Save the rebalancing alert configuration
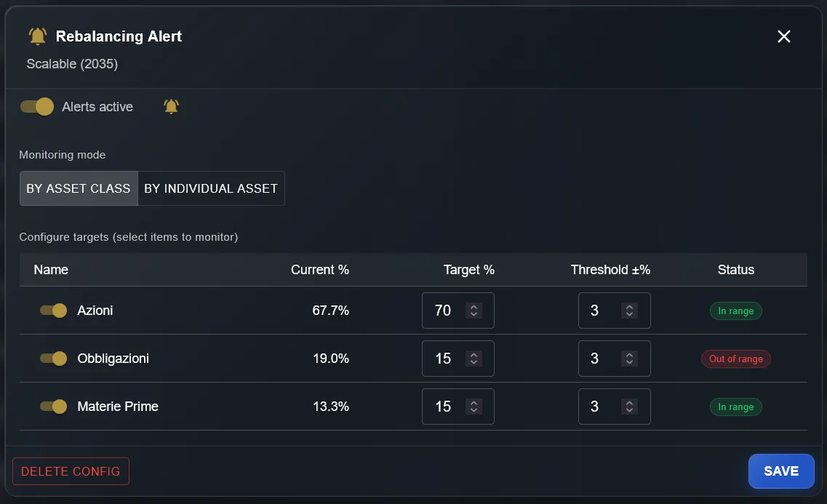The height and width of the screenshot is (504, 827). point(780,471)
